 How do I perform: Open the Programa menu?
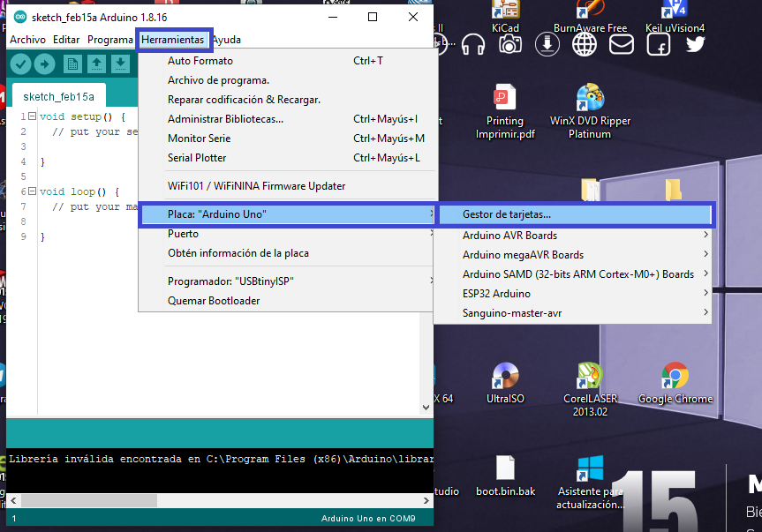pyautogui.click(x=109, y=40)
